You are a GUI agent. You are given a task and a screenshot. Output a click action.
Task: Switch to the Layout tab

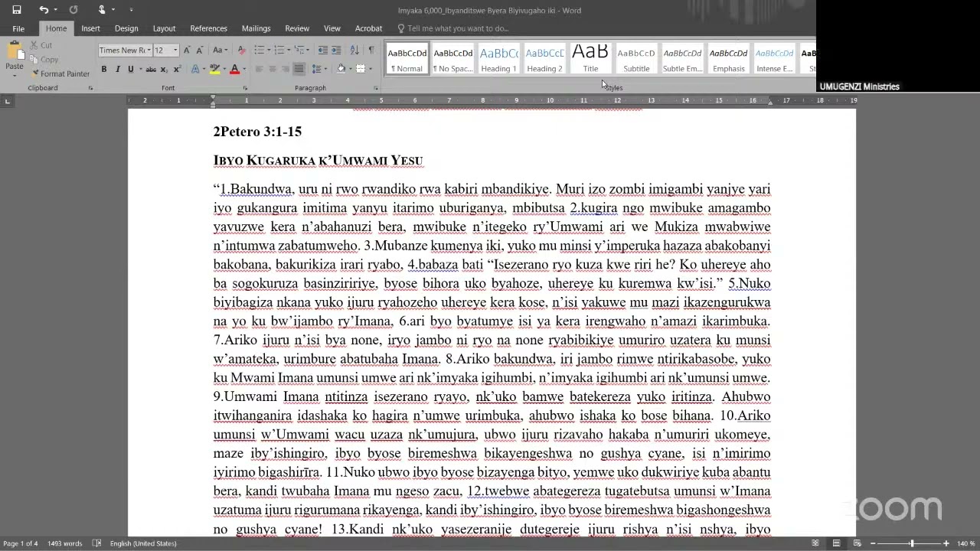tap(164, 28)
